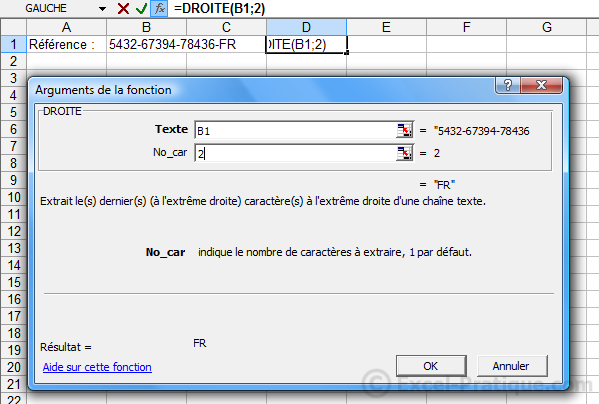Click cell B1 containing reference number

(x=146, y=44)
